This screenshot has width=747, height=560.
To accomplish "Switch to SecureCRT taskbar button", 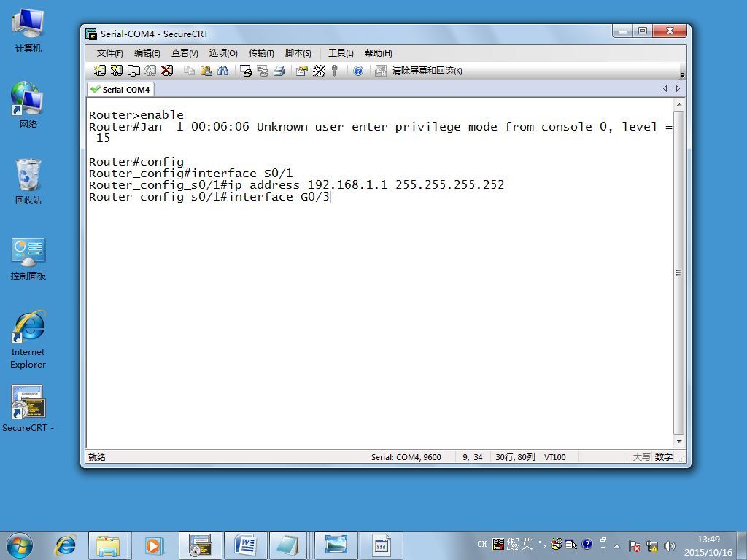I will tap(200, 545).
